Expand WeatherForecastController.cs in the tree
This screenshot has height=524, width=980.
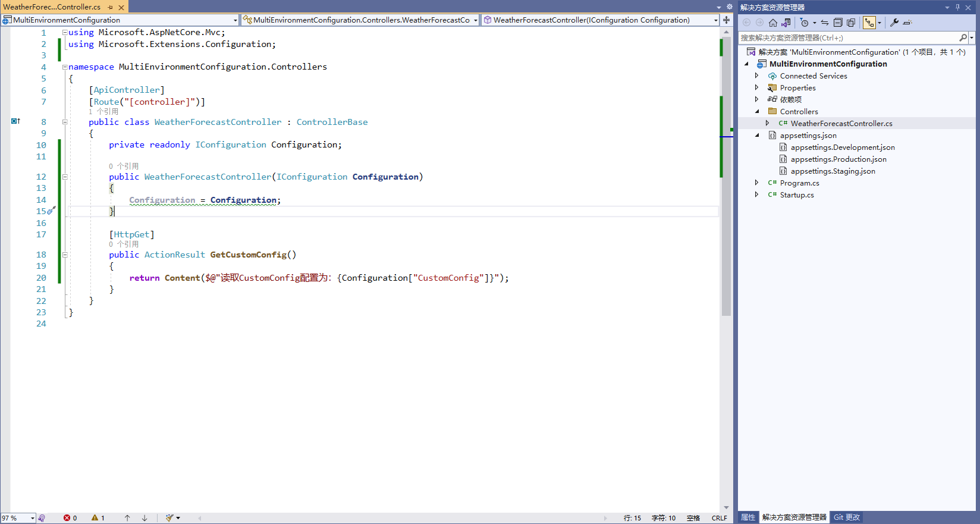768,123
